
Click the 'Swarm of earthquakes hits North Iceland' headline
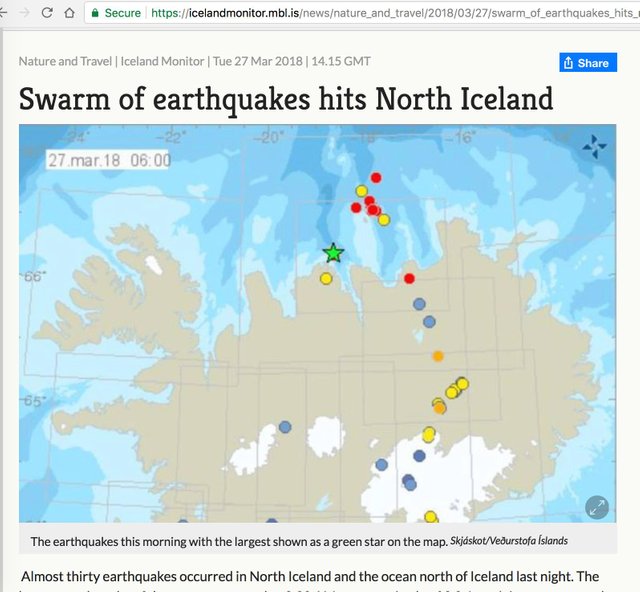tap(286, 100)
